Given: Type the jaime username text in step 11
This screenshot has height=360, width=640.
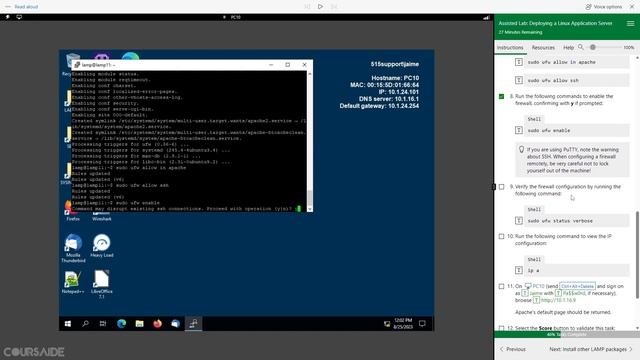Looking at the screenshot, I should pos(532,293).
